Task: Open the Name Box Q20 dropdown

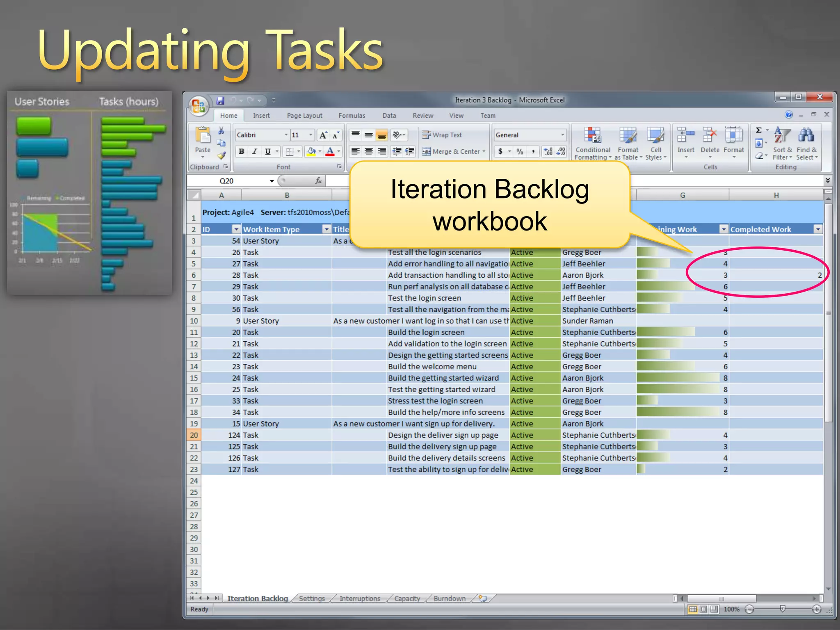Action: pos(272,181)
